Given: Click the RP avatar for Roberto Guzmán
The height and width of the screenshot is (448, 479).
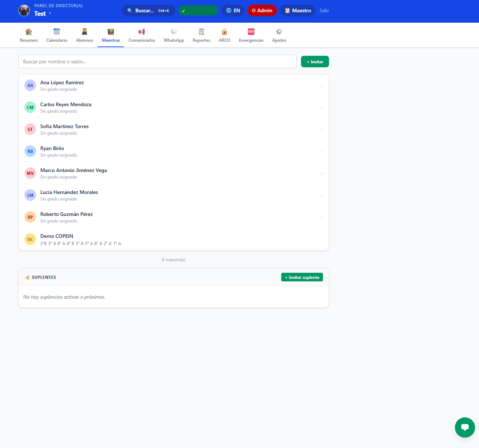Looking at the screenshot, I should pos(30,217).
